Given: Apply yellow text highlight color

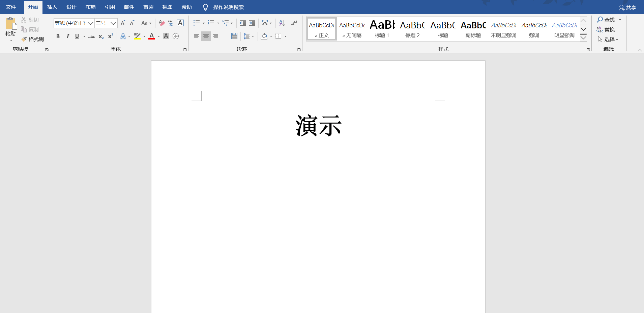Looking at the screenshot, I should (x=137, y=36).
